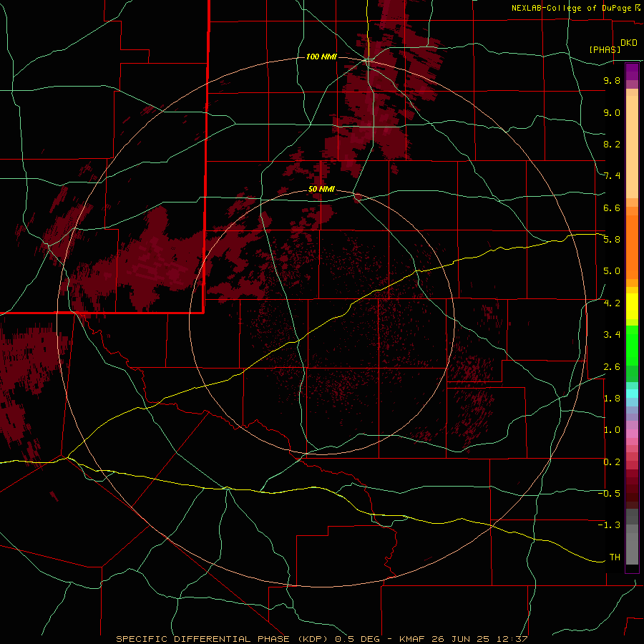
Task: Click the 3.4 color scale value
Action: pyautogui.click(x=612, y=335)
